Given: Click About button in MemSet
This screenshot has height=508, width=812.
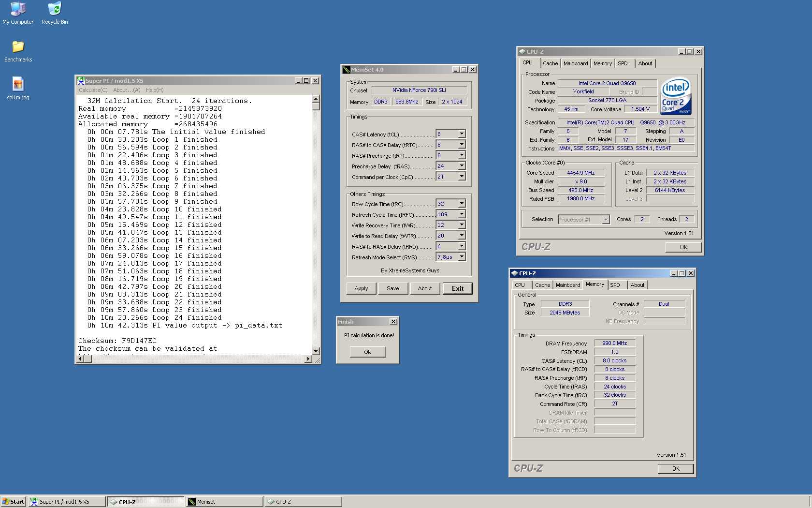Looking at the screenshot, I should tap(425, 288).
